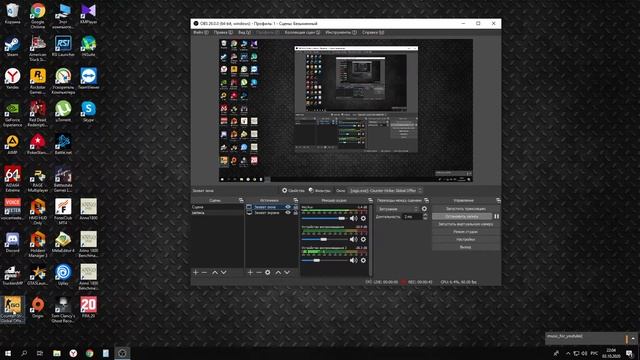Open Настройки button in Управление panel

466,240
